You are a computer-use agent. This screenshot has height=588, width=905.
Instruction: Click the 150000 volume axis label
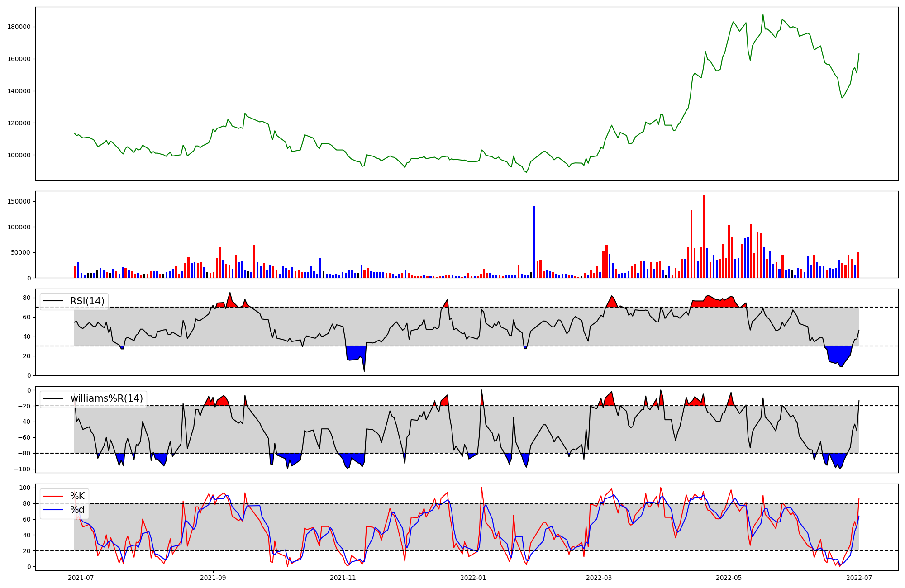19,202
